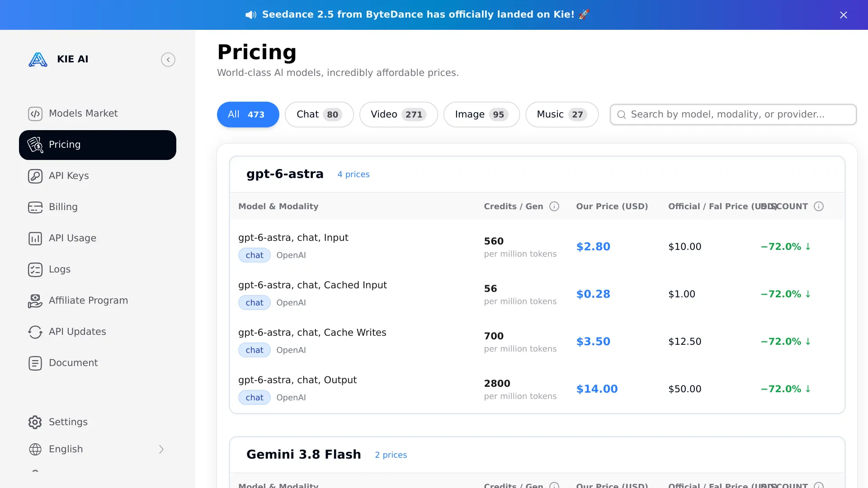Click the Document page icon
The image size is (868, 488).
pyautogui.click(x=35, y=363)
